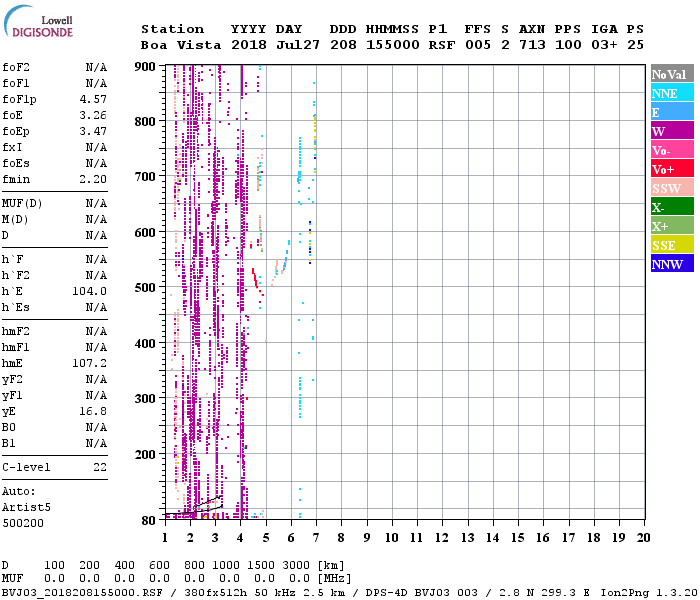Click the fmin value 2.20

coord(93,179)
